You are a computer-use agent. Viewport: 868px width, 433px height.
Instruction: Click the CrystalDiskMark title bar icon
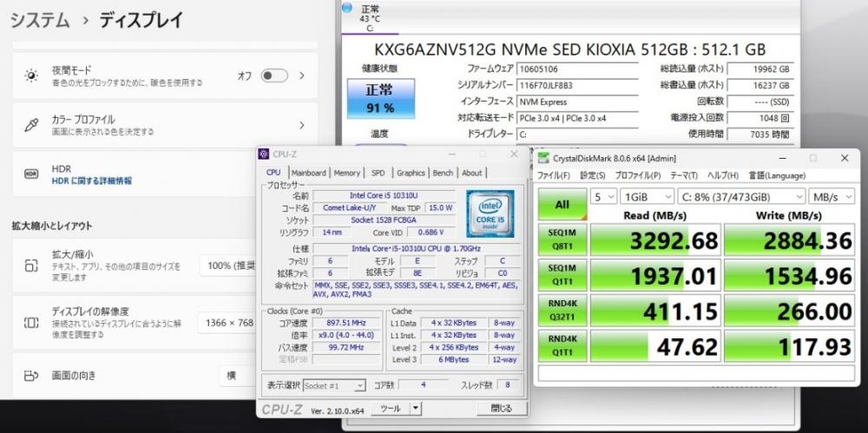click(544, 158)
